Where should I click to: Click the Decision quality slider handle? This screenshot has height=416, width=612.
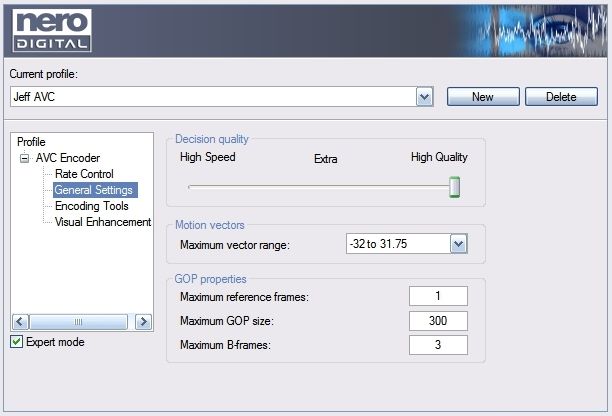click(454, 187)
